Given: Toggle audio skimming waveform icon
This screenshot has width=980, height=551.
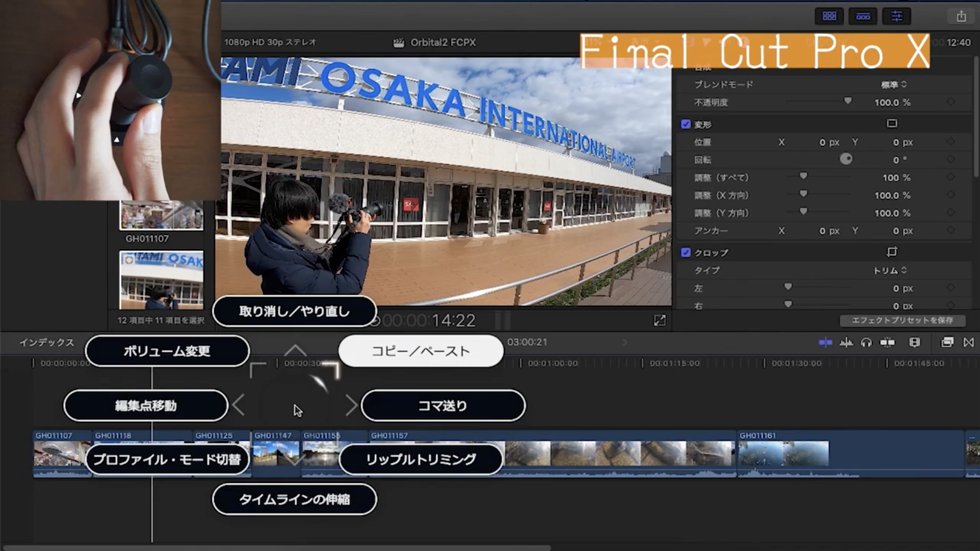Looking at the screenshot, I should tap(846, 343).
